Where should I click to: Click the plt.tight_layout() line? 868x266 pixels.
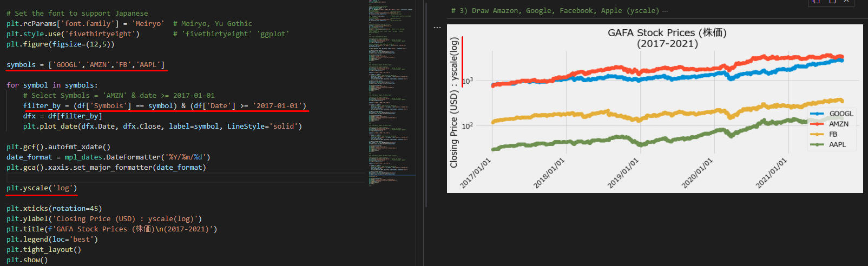(x=44, y=249)
